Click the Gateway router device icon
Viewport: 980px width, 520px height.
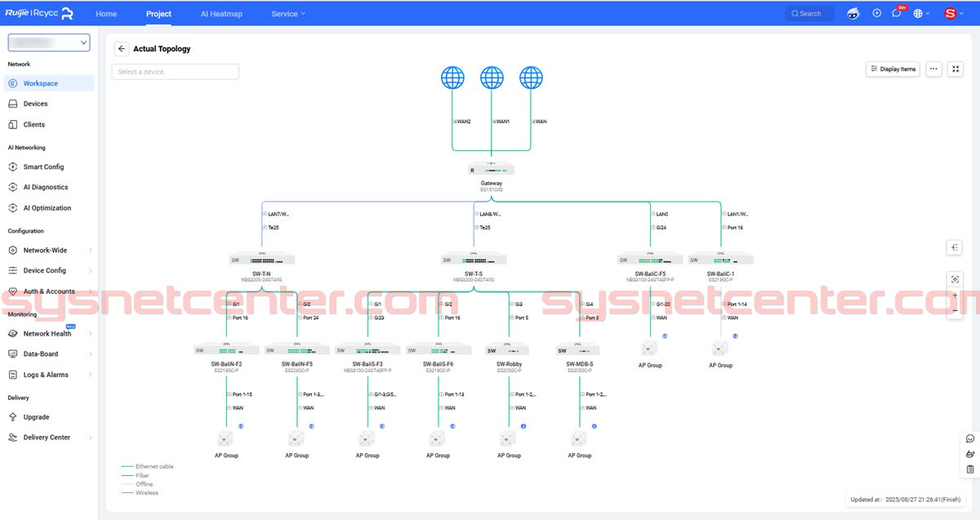(492, 170)
